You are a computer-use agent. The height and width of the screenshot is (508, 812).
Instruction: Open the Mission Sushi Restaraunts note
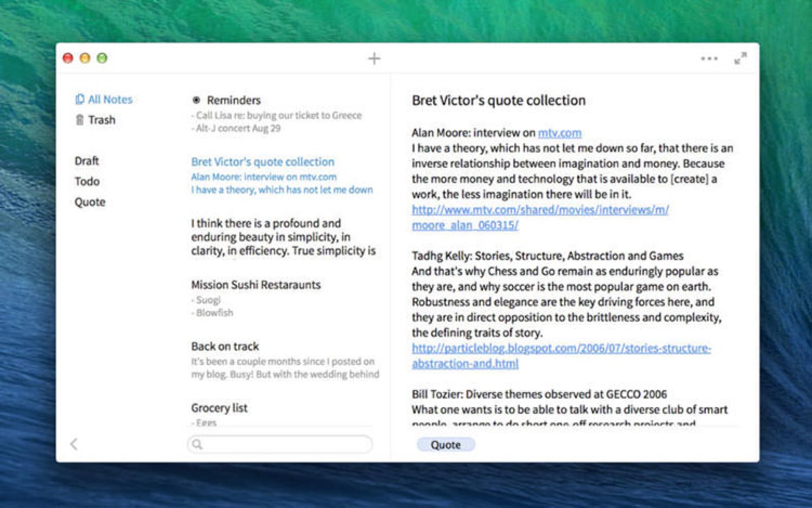(255, 285)
